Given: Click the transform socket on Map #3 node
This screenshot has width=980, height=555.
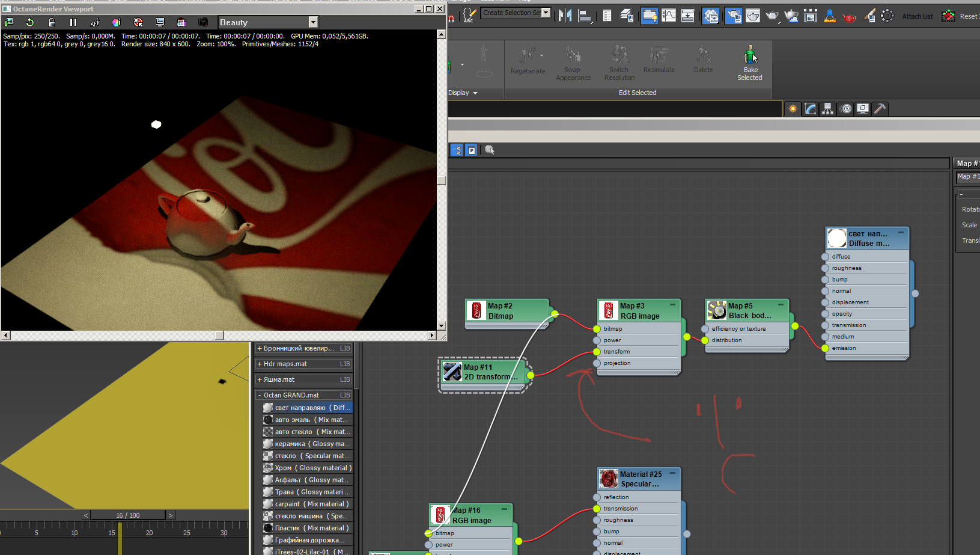Looking at the screenshot, I should click(597, 352).
